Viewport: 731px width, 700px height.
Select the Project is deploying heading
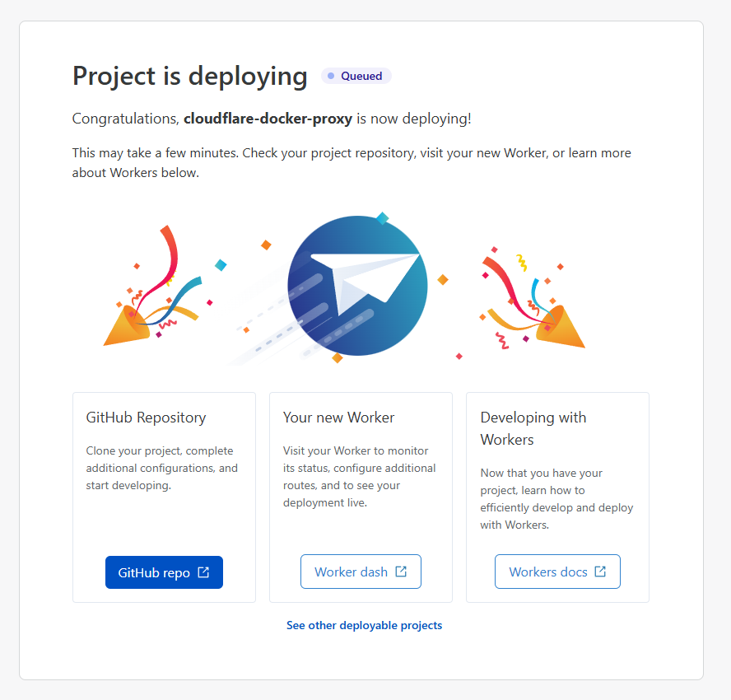tap(189, 76)
